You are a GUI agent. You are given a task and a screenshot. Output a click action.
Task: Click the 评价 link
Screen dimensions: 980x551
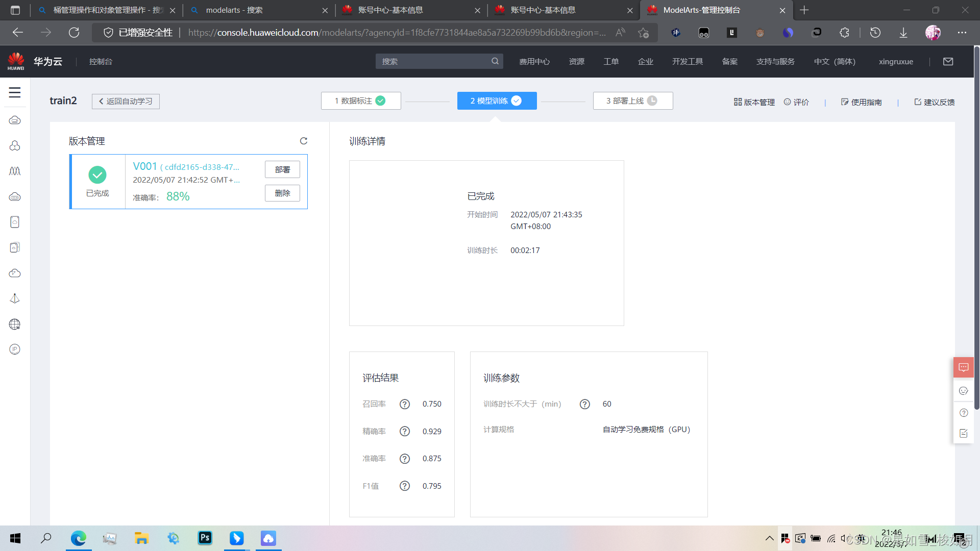(x=796, y=102)
